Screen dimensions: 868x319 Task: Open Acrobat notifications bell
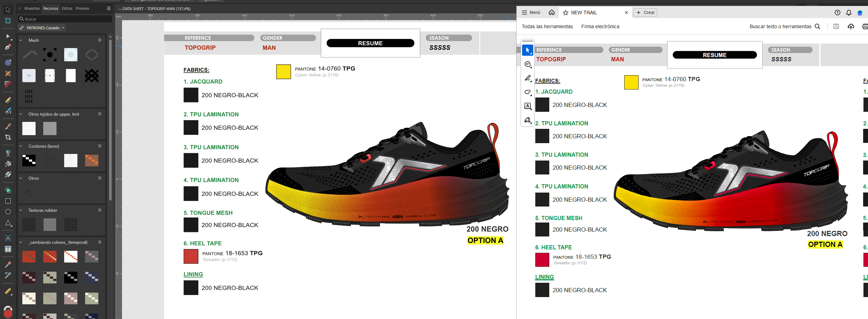(x=849, y=13)
